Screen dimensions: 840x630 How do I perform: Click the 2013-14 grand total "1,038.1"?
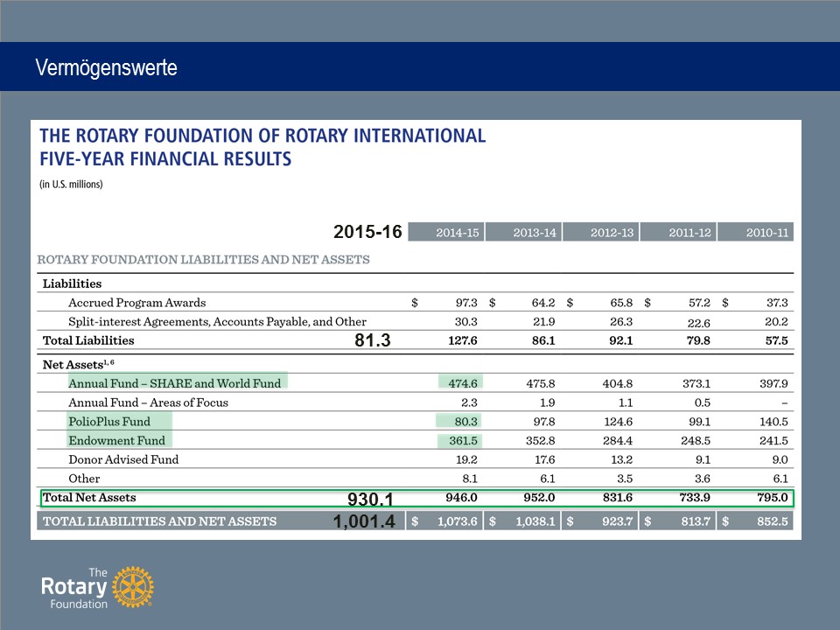pyautogui.click(x=535, y=521)
